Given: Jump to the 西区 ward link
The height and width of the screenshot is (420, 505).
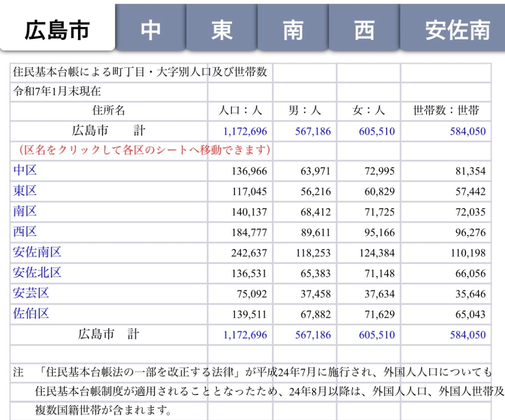Looking at the screenshot, I should (x=25, y=232).
